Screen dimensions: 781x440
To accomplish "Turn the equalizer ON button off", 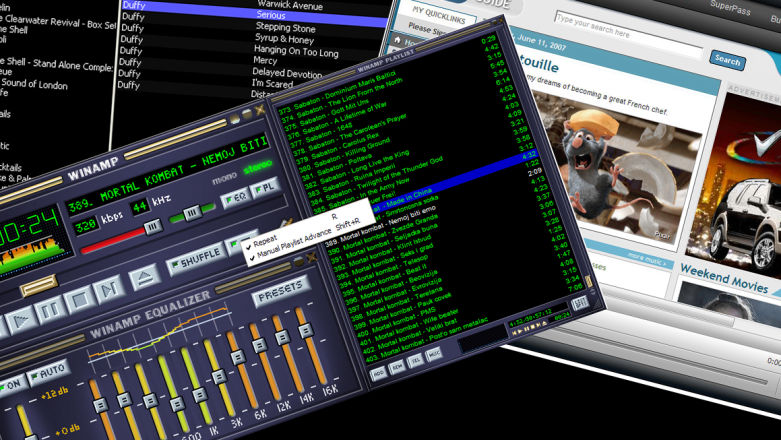I will [x=11, y=385].
